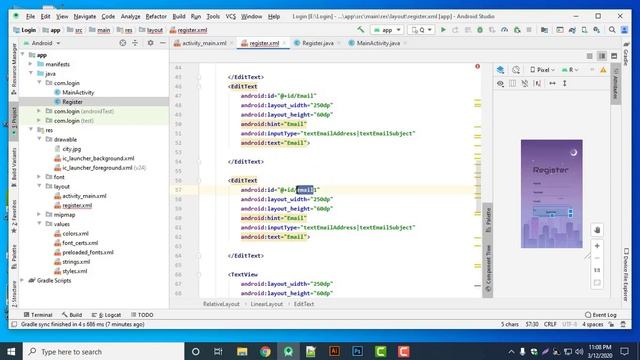Open project panel settings gear
This screenshot has height=360, width=640.
click(x=150, y=43)
